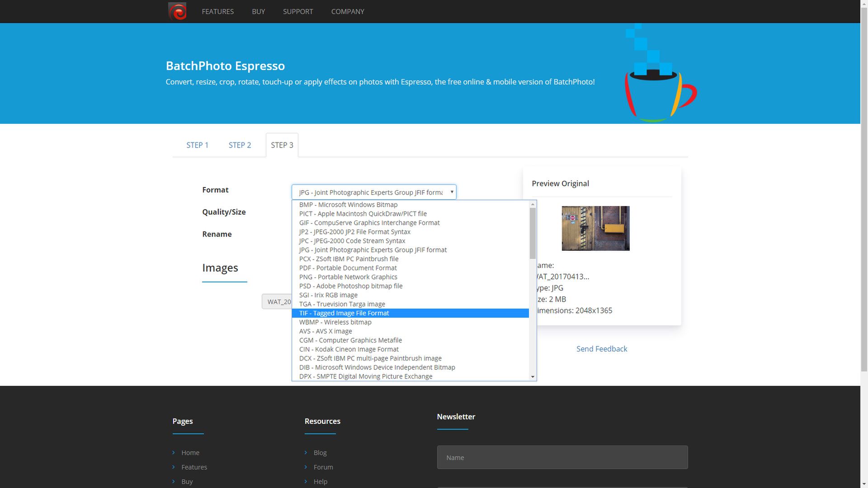Go to the Home footer link
The height and width of the screenshot is (488, 868).
[x=190, y=453]
